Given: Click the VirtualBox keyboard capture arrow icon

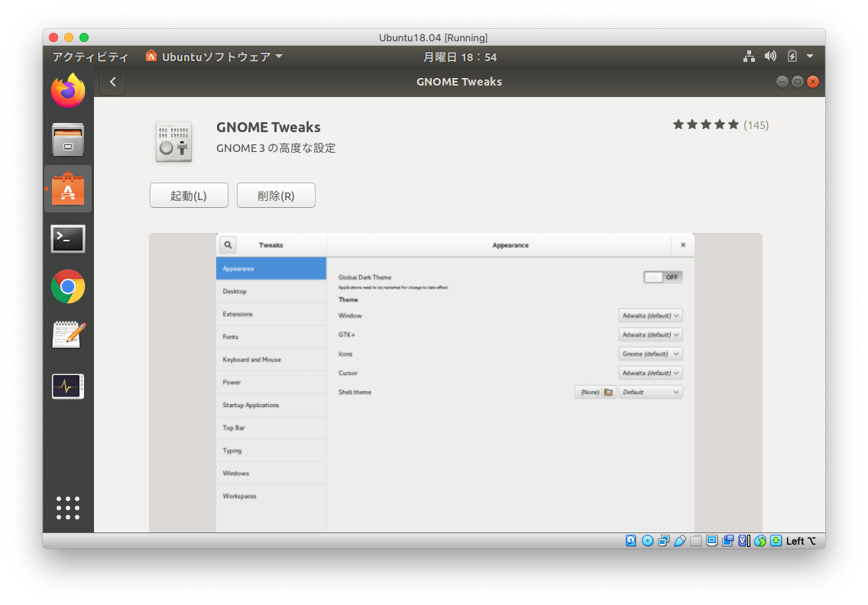Looking at the screenshot, I should [x=776, y=541].
